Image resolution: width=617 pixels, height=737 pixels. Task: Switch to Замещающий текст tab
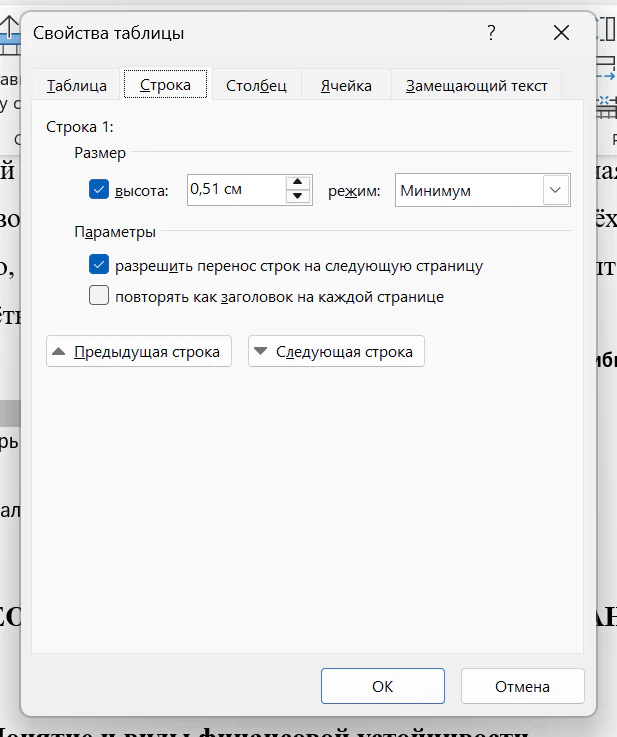[476, 86]
